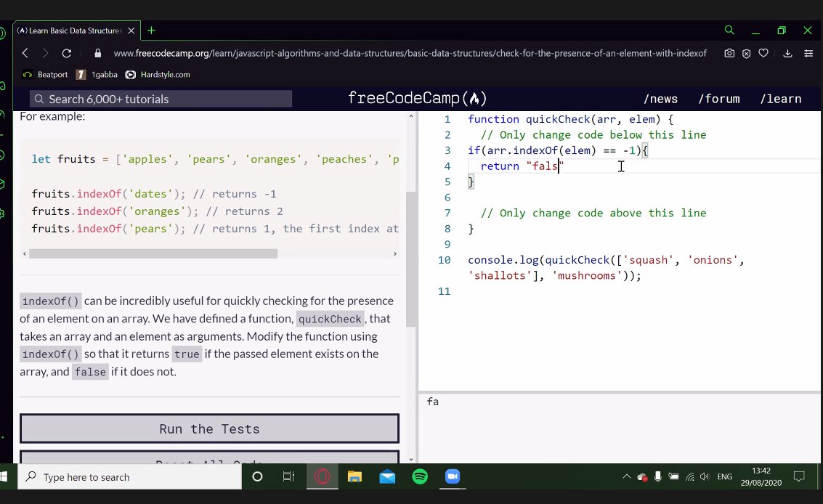Click the if(arr.indexOf(elem) == -1) line

558,150
